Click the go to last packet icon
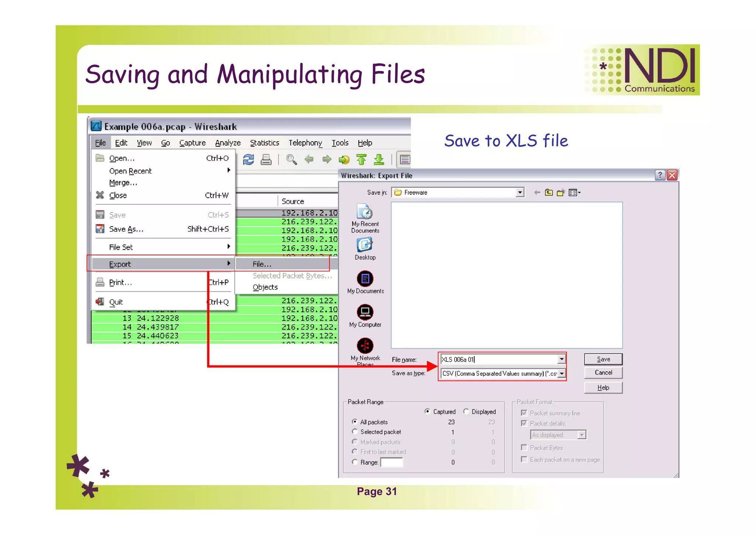756x535 pixels. tap(379, 160)
